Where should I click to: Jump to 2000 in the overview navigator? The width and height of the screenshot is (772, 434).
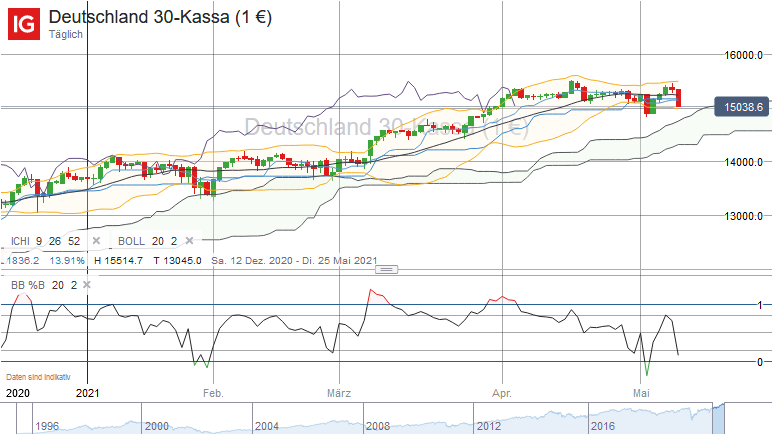[157, 426]
